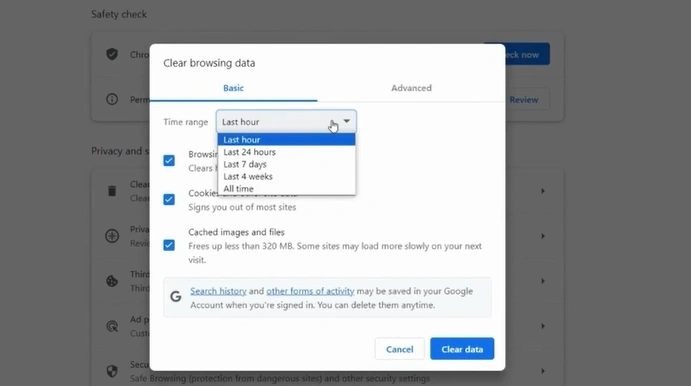Click the 'Clear browsing data' dialog title
The height and width of the screenshot is (386, 691).
(209, 63)
